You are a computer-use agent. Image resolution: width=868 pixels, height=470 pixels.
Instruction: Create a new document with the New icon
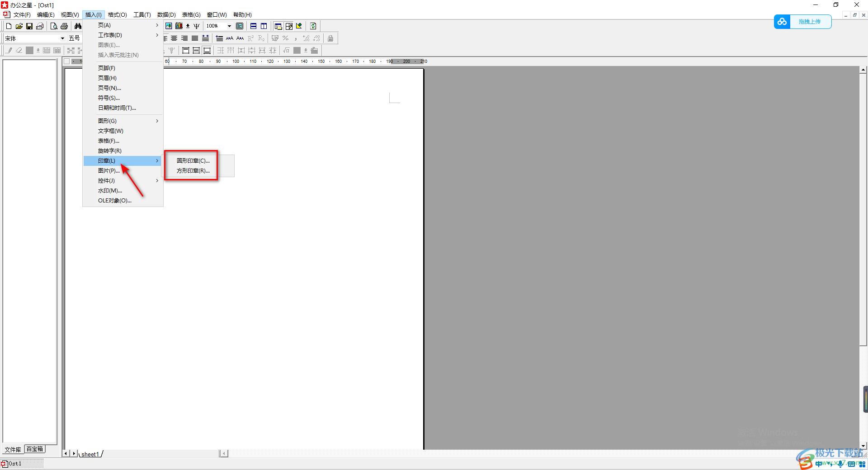pos(9,26)
